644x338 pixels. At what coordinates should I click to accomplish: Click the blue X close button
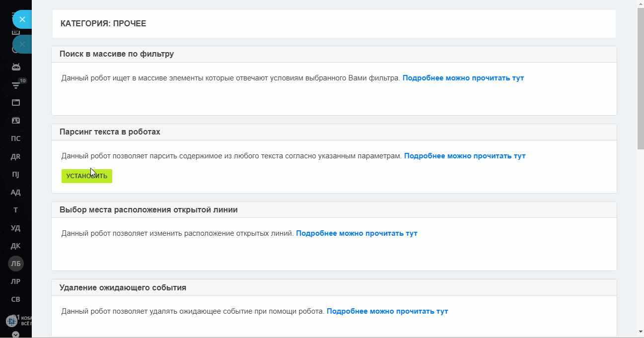[x=22, y=19]
